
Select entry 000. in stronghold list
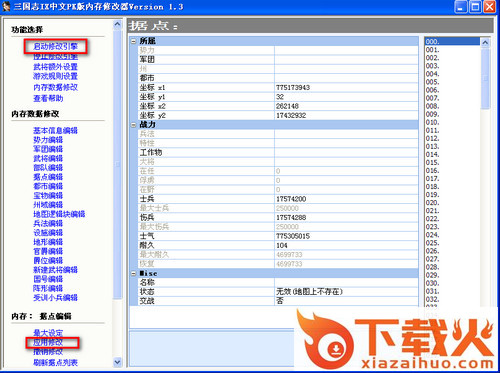(x=452, y=42)
